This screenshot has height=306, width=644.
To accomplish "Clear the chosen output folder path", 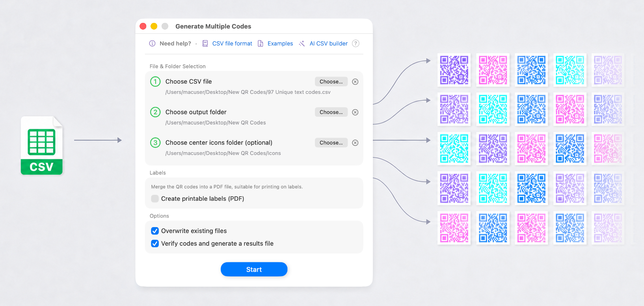I will click(x=355, y=112).
